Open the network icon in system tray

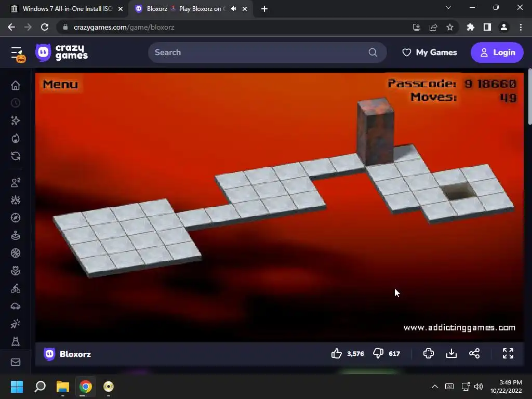click(465, 387)
